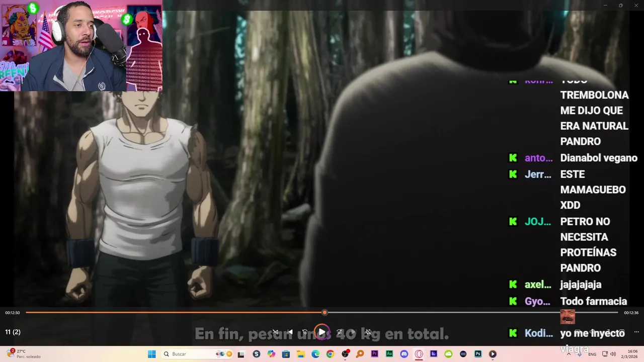Screen dimensions: 644x362
Task: Open the green cloud taskbar app
Action: pyautogui.click(x=448, y=354)
